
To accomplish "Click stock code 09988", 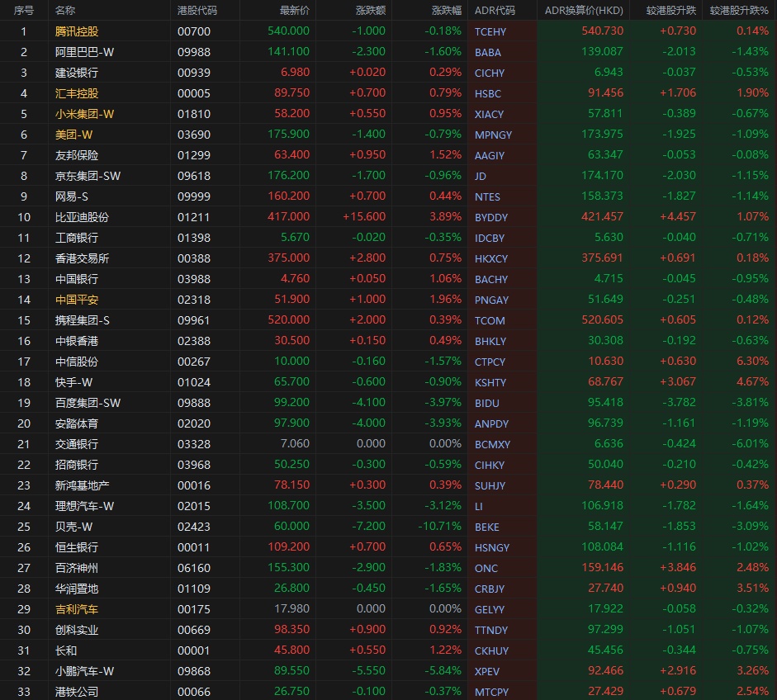I will pyautogui.click(x=194, y=53).
